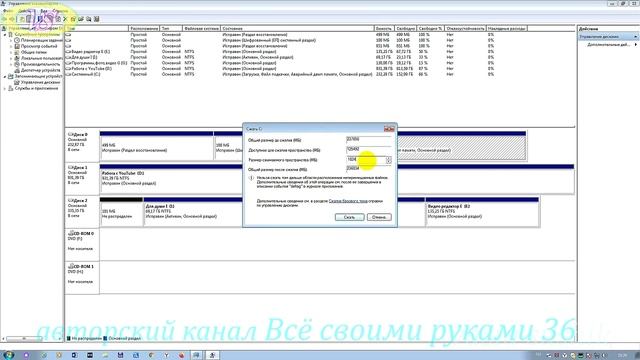Open the help link about shrinking basic volume

[348, 201]
